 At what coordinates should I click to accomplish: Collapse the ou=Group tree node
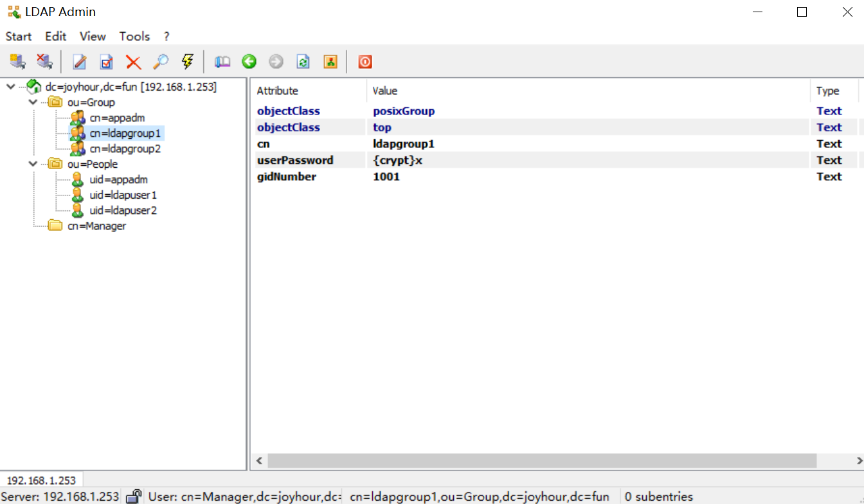(33, 102)
